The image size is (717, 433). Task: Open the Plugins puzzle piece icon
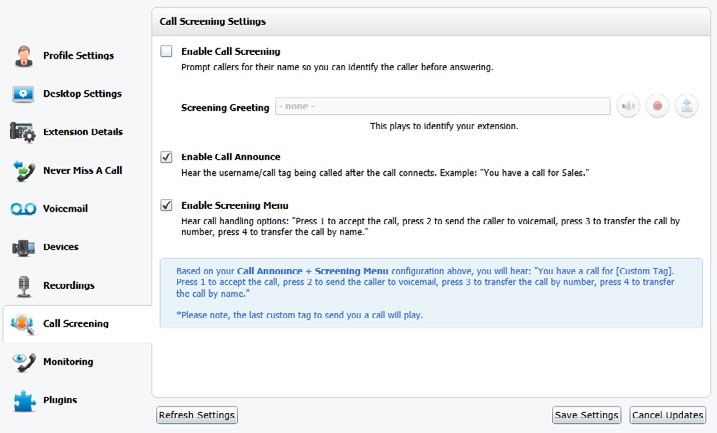coord(24,401)
